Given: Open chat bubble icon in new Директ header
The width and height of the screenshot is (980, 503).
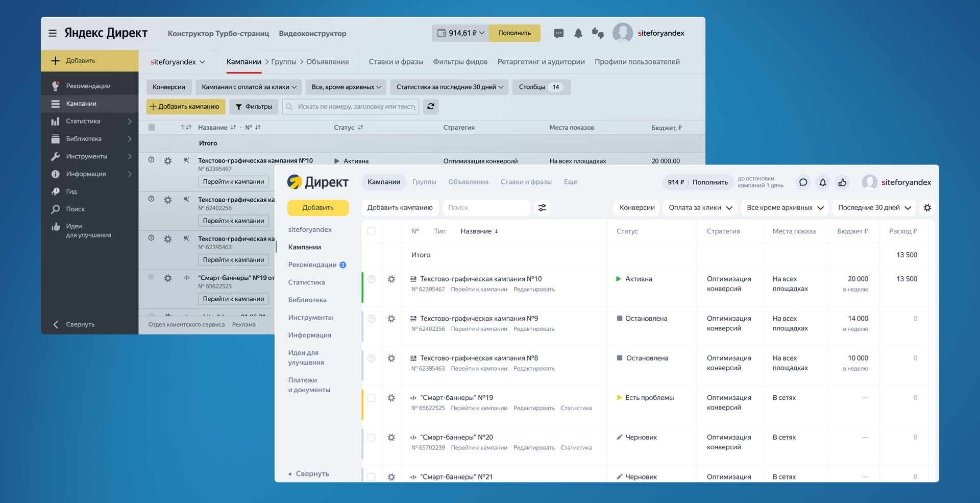Looking at the screenshot, I should tap(803, 182).
